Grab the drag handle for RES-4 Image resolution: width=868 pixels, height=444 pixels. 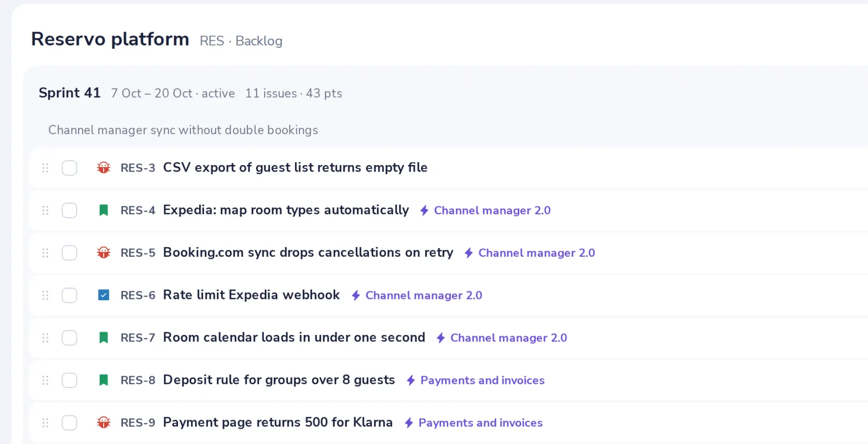click(46, 210)
